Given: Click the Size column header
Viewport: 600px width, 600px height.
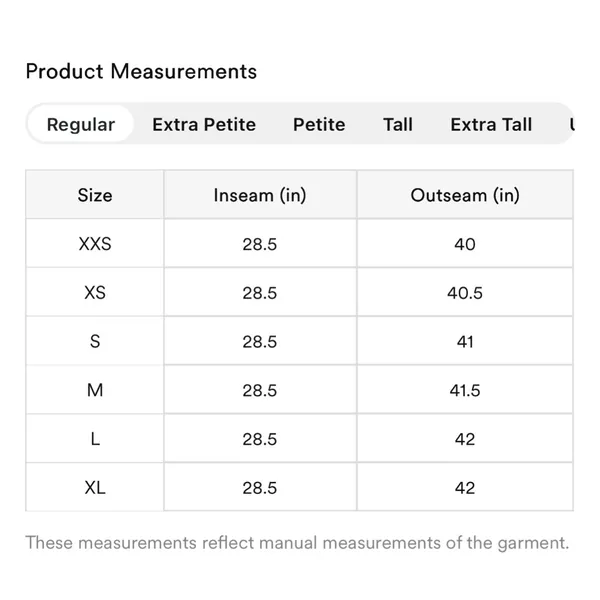Looking at the screenshot, I should point(95,195).
